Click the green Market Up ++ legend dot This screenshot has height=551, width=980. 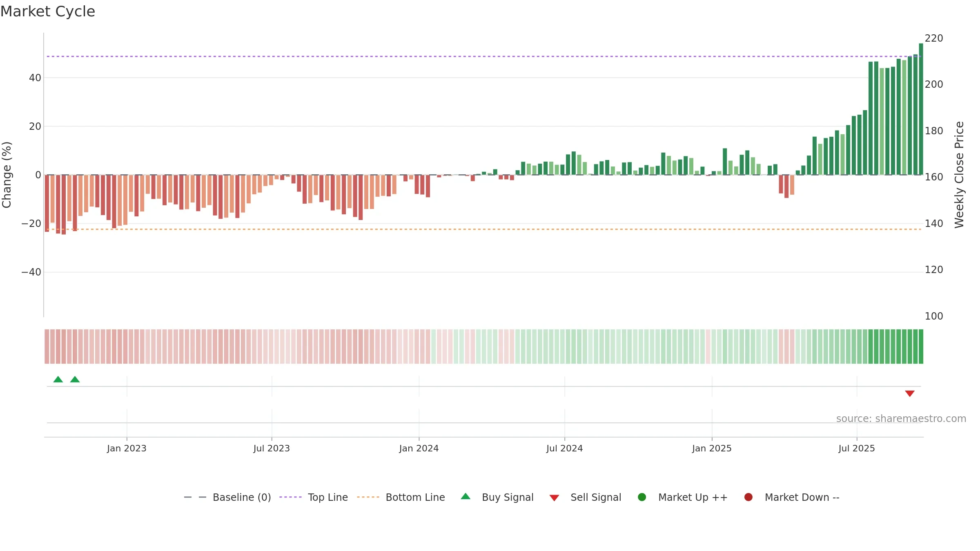pyautogui.click(x=642, y=497)
